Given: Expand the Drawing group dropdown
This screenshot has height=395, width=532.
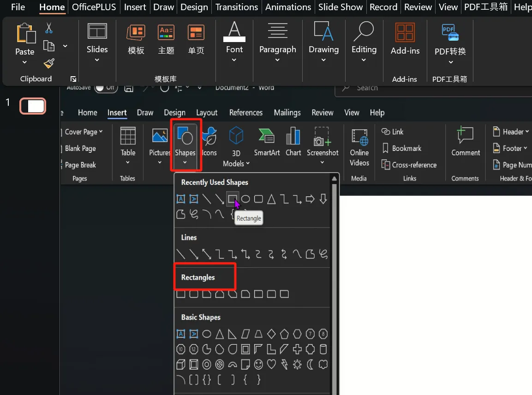Looking at the screenshot, I should 323,60.
